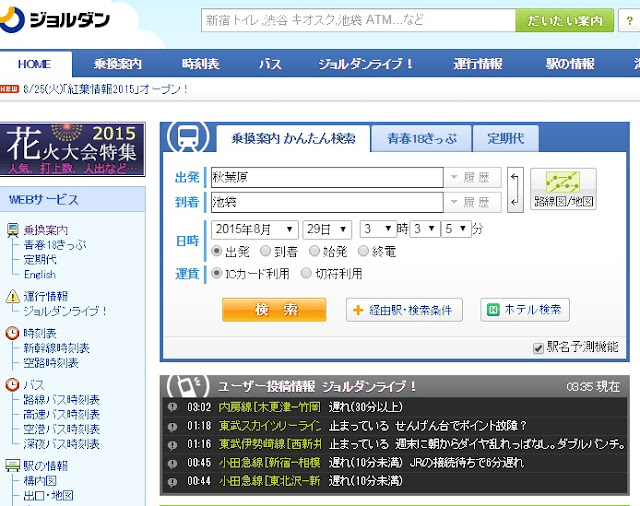Click alert icon on 東武スカイツリーライン row
Image resolution: width=640 pixels, height=506 pixels.
coord(172,426)
